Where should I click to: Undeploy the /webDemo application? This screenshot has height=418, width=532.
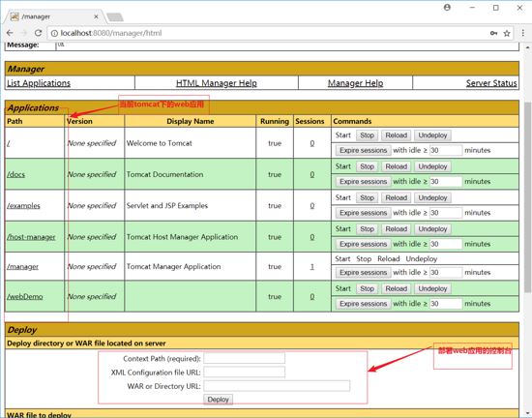[x=432, y=288]
